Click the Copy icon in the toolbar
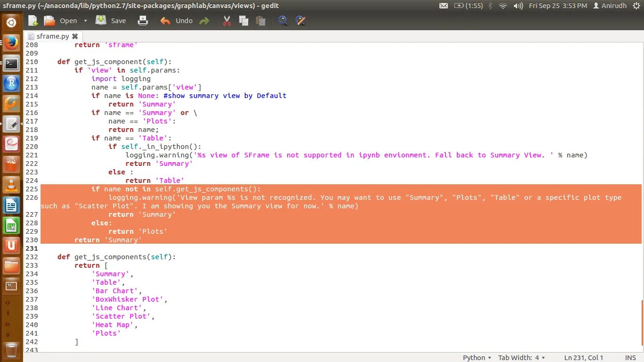 [x=244, y=21]
